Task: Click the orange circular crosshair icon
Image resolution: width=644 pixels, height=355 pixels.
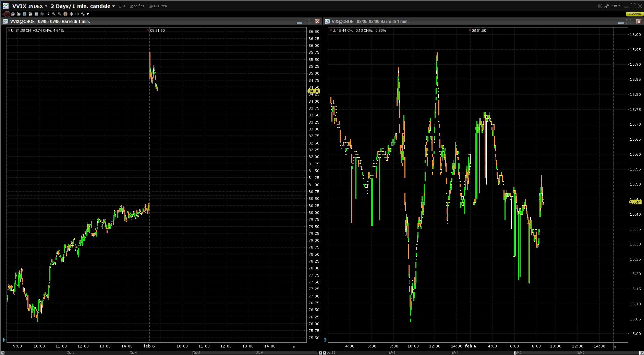Action: coord(65,14)
